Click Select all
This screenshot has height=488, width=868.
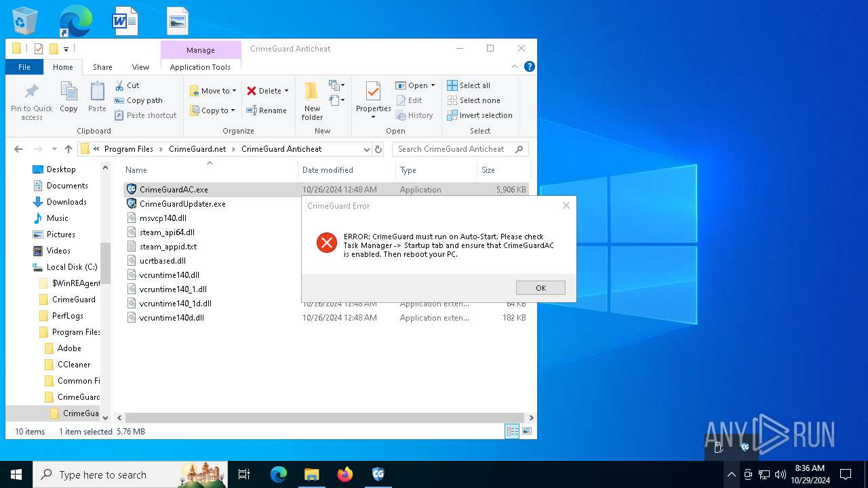click(469, 85)
